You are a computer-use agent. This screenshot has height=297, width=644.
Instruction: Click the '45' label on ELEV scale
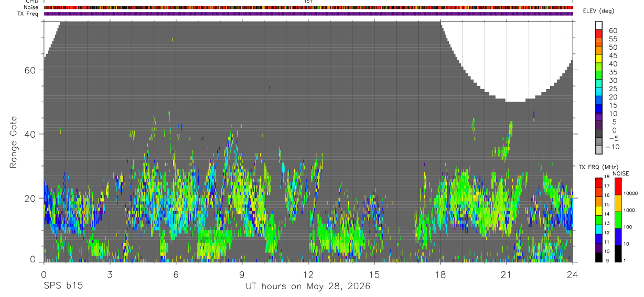pyautogui.click(x=613, y=56)
